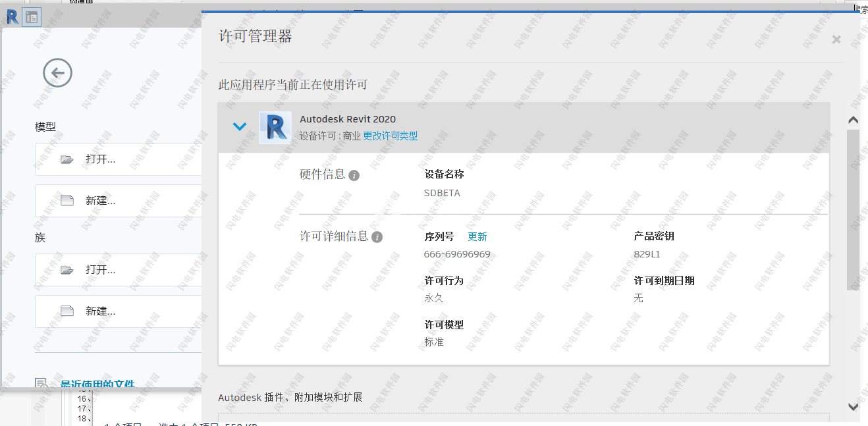Select the device name SDBETA
Viewport: 868px width, 426px height.
point(442,194)
